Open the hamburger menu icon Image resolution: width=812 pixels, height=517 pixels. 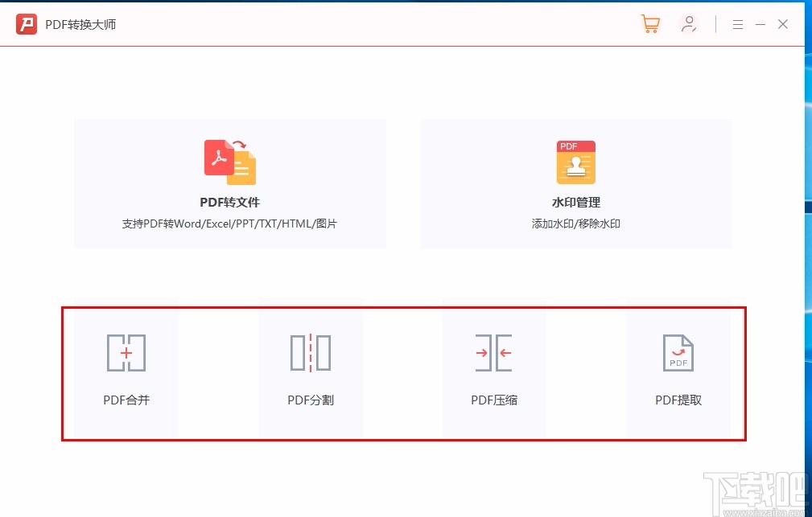coord(738,24)
